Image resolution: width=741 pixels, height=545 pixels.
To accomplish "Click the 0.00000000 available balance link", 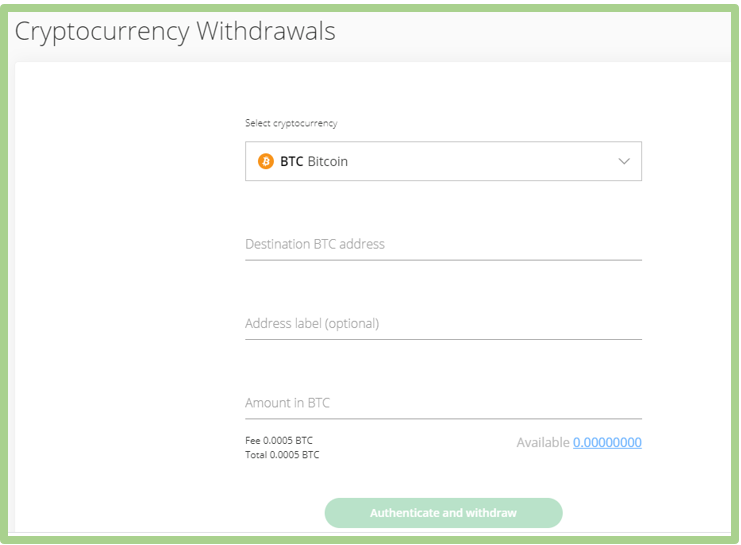I will coord(607,442).
